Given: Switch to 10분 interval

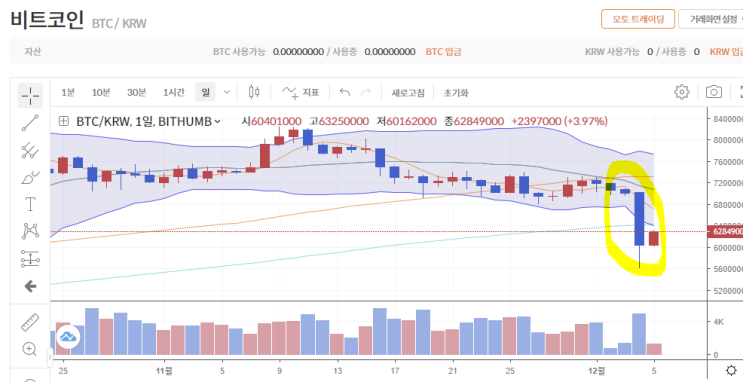Looking at the screenshot, I should [x=100, y=92].
